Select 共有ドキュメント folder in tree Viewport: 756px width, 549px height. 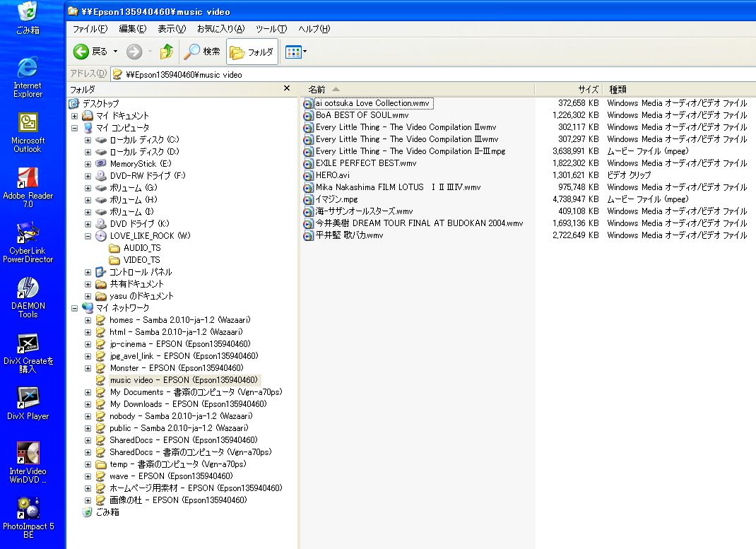click(x=136, y=284)
